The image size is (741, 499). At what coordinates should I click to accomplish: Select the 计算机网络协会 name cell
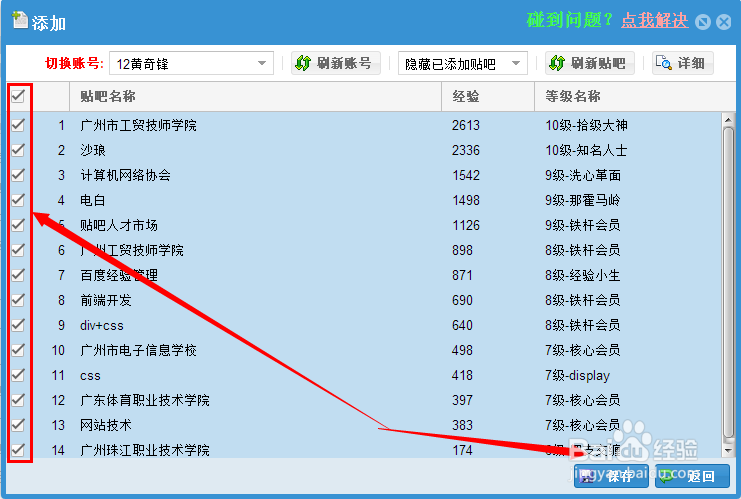click(125, 175)
